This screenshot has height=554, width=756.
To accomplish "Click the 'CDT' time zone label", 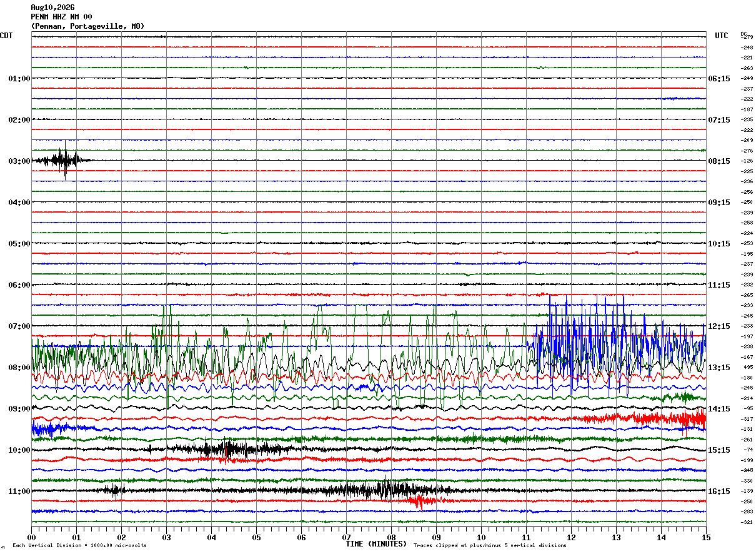I will (6, 36).
